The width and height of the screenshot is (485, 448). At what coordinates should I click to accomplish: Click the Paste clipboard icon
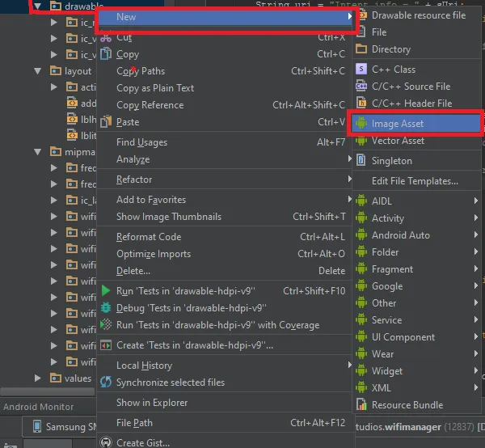[x=106, y=121]
